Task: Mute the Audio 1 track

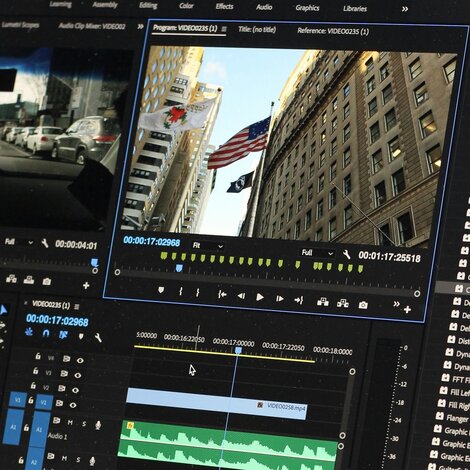Action: [x=70, y=423]
